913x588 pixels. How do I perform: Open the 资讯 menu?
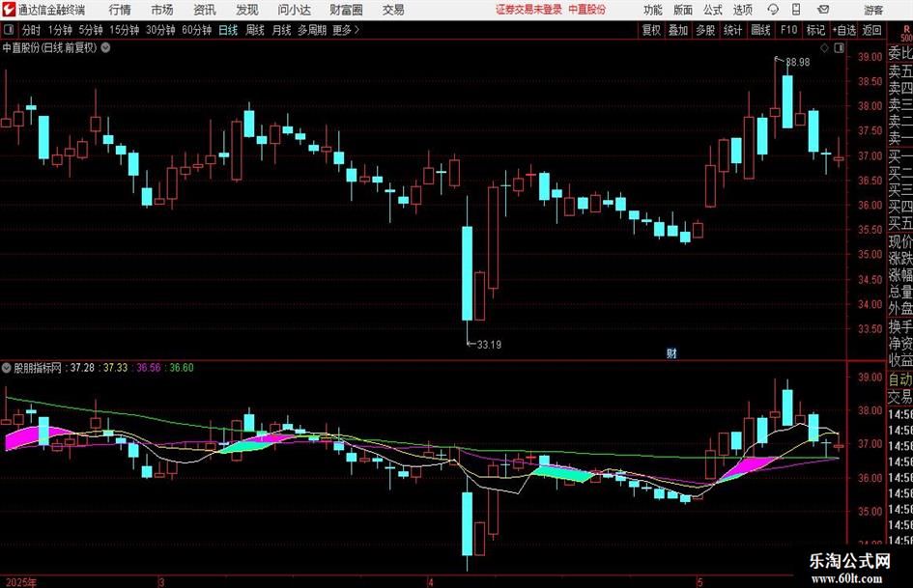point(205,10)
